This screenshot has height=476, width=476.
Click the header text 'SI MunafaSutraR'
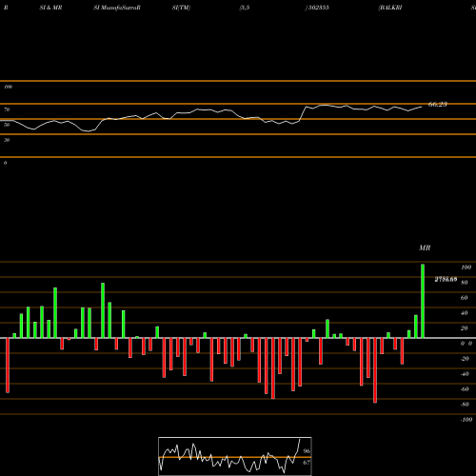(117, 8)
